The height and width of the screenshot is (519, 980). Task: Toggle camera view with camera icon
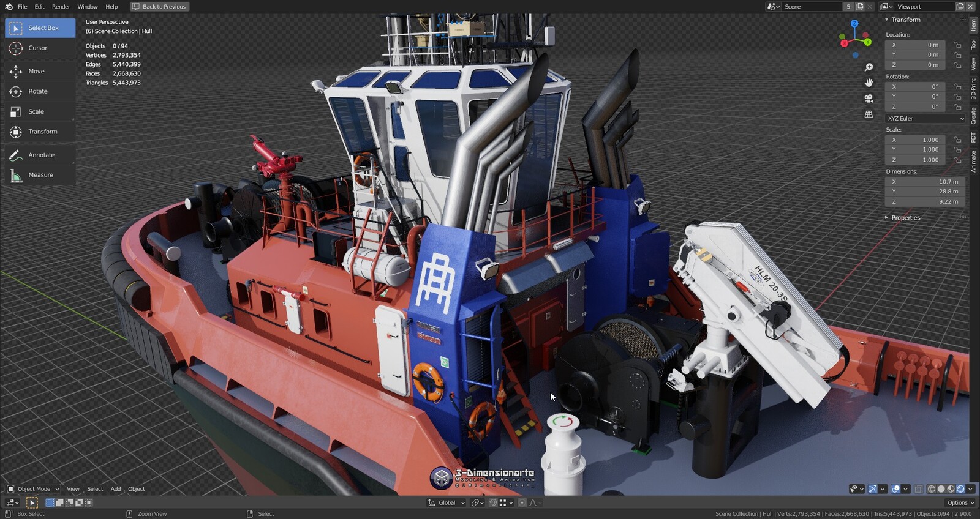(x=869, y=99)
